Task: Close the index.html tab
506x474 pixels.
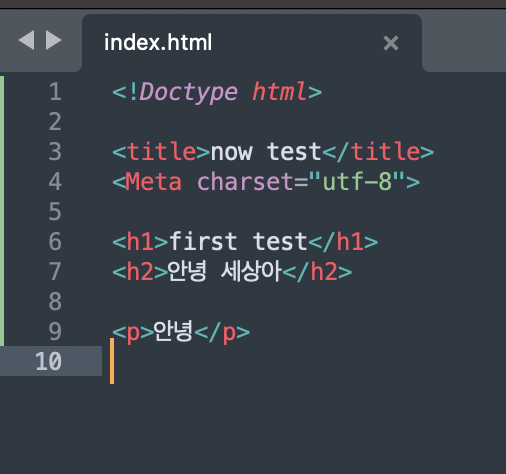Action: pyautogui.click(x=391, y=43)
